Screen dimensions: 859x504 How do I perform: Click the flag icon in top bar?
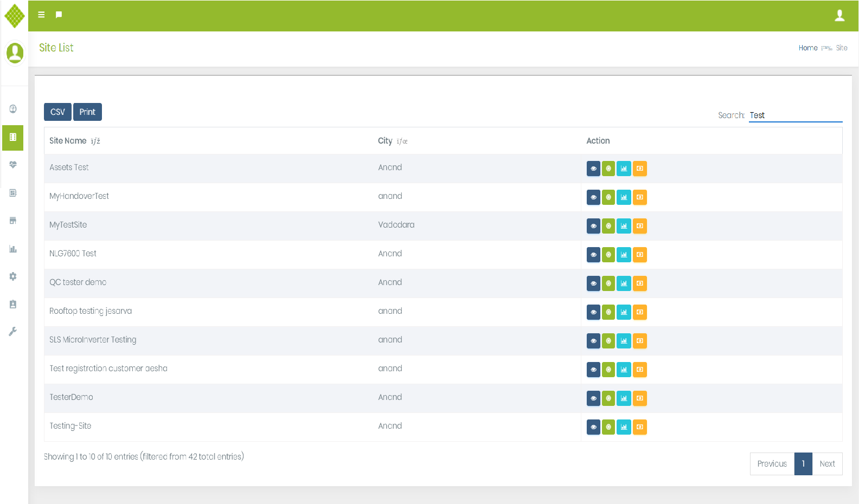[x=59, y=15]
